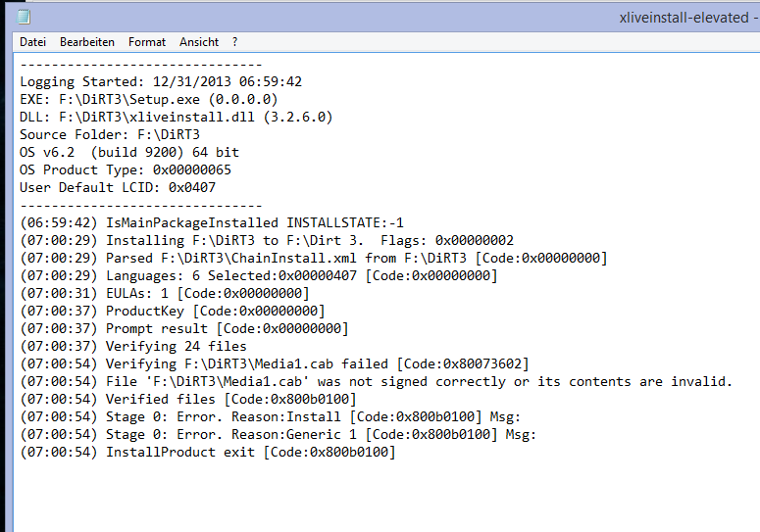Click the 'Logging Started: 12/31/2013 06:59:42' line
The height and width of the screenshot is (532, 760).
click(x=161, y=81)
